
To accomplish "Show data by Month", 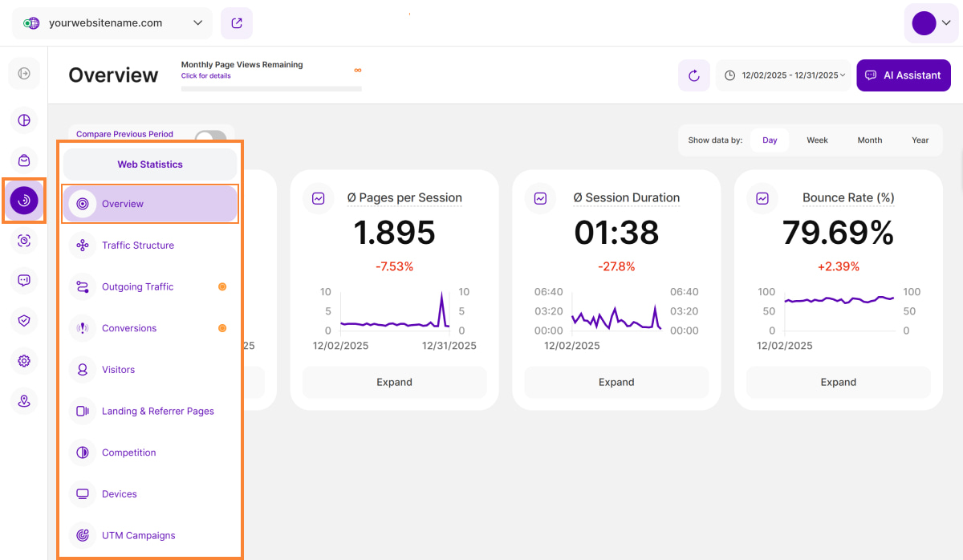I will click(x=869, y=140).
